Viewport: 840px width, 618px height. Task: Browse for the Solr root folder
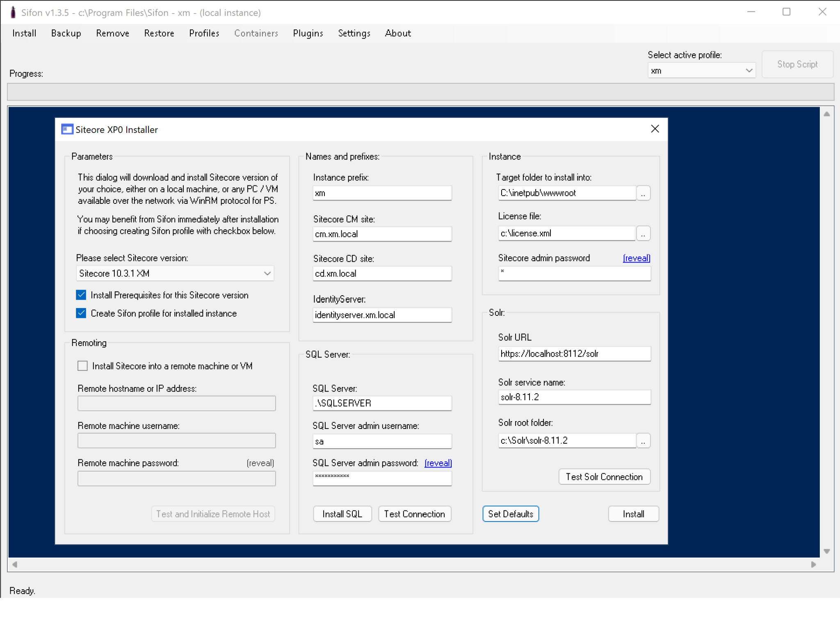[x=643, y=440]
